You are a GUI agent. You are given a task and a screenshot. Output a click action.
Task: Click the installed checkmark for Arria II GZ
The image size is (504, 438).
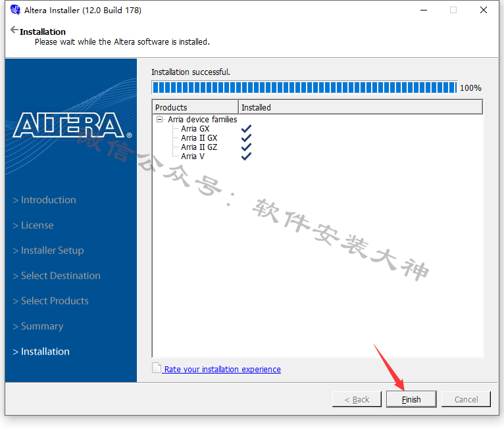point(246,147)
